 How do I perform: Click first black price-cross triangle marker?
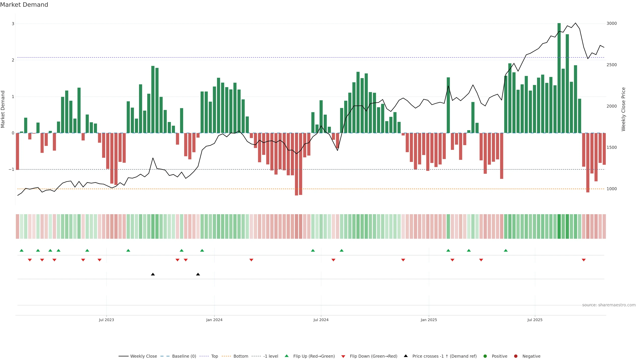click(153, 274)
